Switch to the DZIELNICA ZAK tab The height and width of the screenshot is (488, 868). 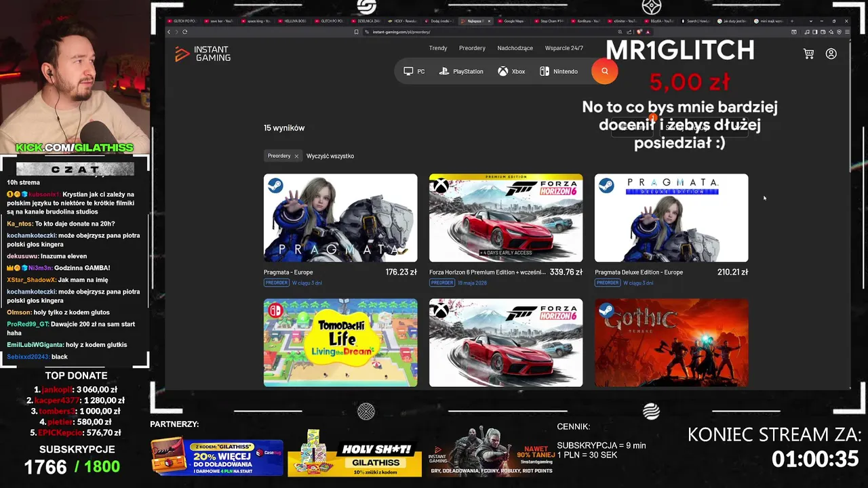point(366,21)
